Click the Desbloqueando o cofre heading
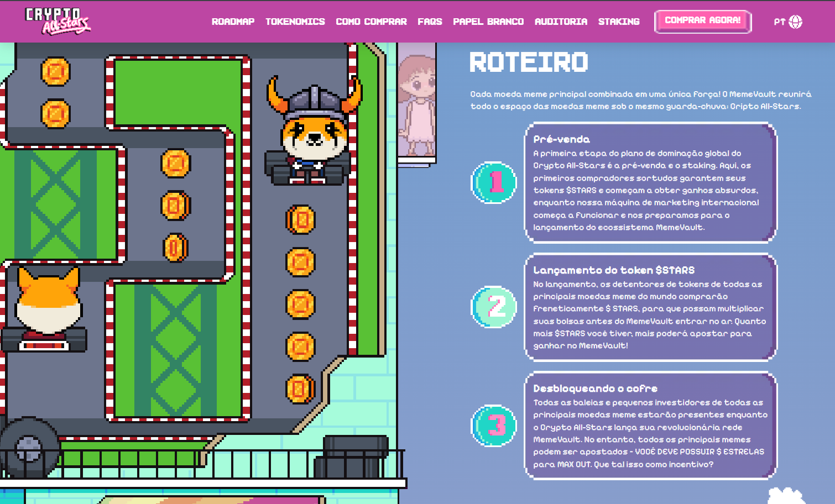Image resolution: width=835 pixels, height=504 pixels. [x=595, y=389]
